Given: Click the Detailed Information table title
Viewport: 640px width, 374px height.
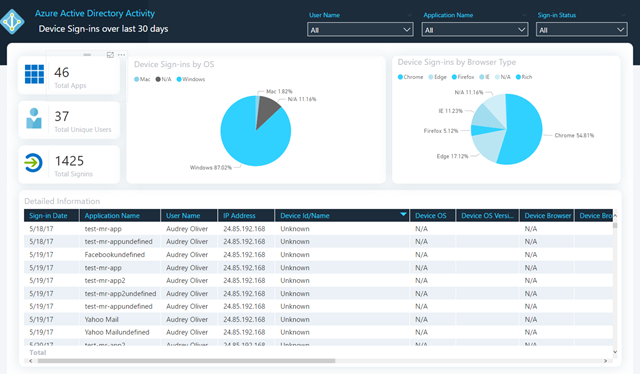Looking at the screenshot, I should click(62, 201).
